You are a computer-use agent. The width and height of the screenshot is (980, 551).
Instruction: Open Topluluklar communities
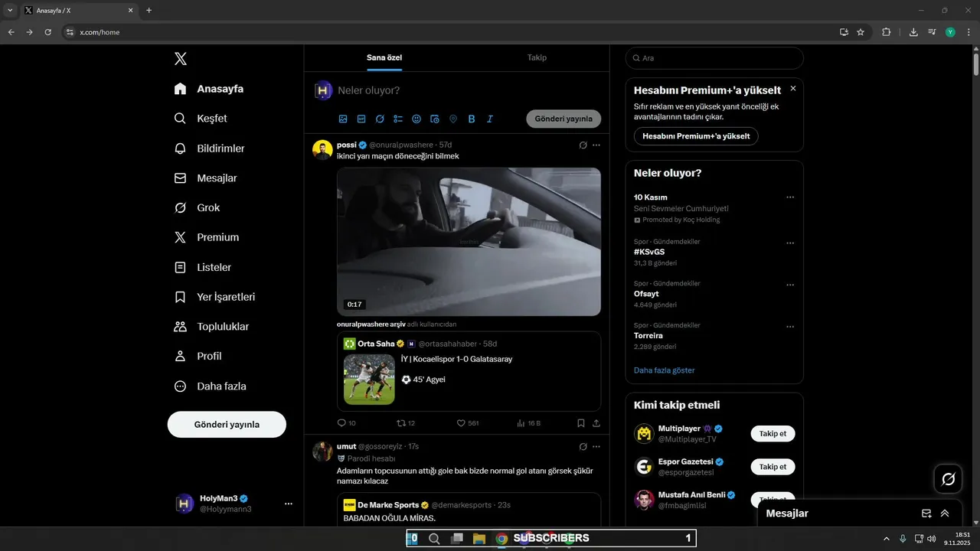click(211, 327)
